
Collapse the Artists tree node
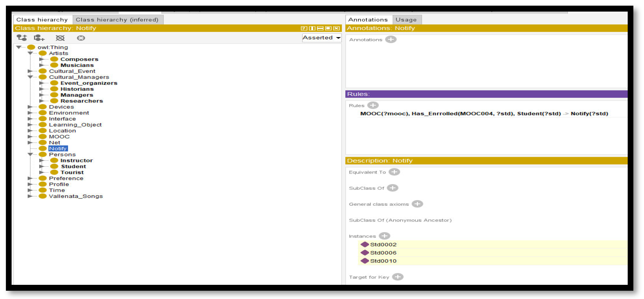point(30,53)
